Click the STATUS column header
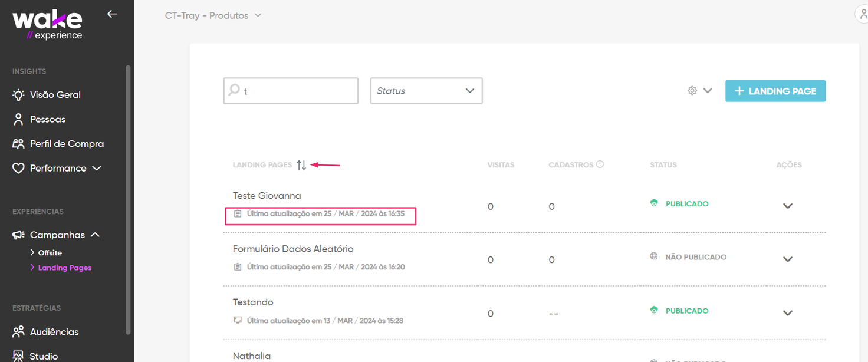The height and width of the screenshot is (362, 868). click(663, 165)
